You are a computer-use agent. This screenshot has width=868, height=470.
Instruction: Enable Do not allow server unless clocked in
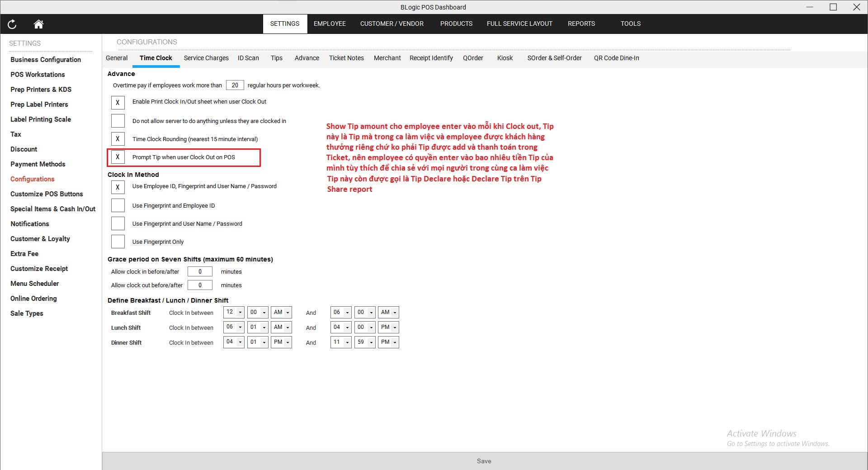[118, 120]
